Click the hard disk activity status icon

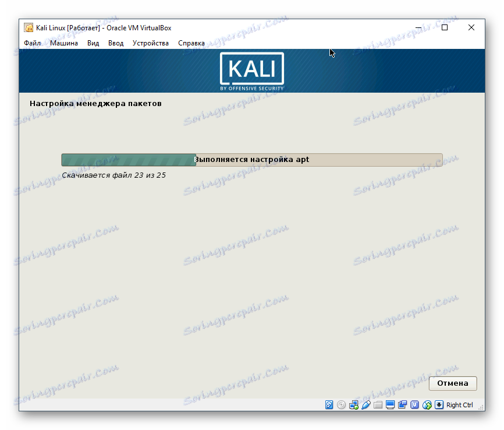coord(329,404)
